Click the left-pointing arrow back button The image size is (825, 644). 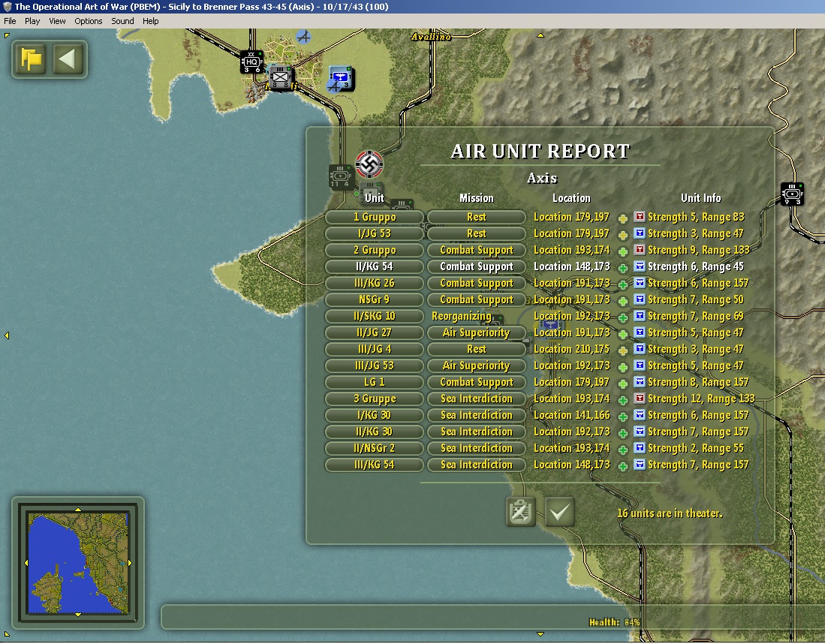(68, 59)
